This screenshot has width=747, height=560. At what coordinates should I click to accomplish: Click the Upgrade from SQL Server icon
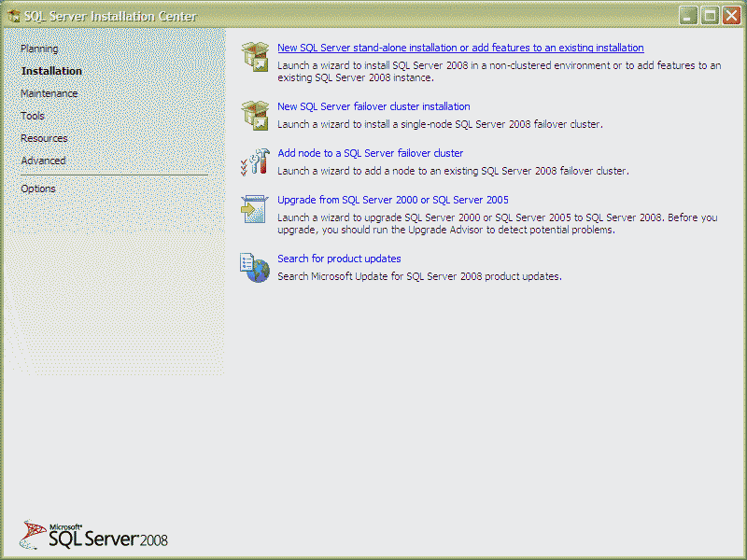[255, 209]
